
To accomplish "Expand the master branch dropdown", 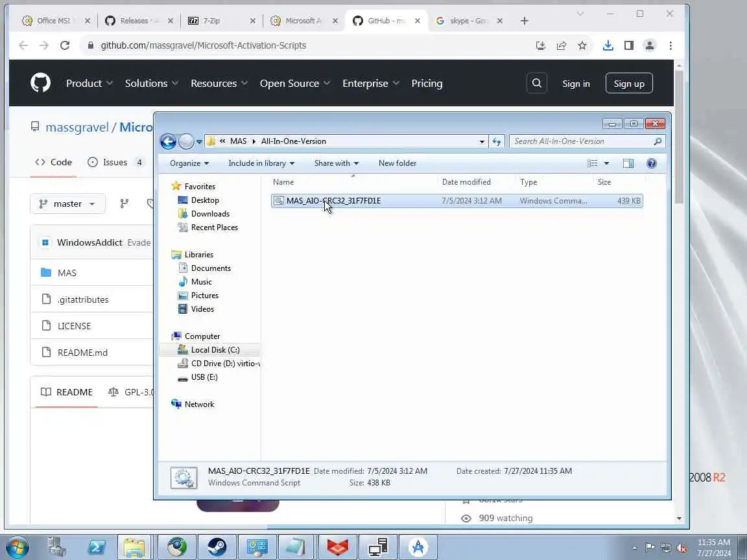I will 67,204.
